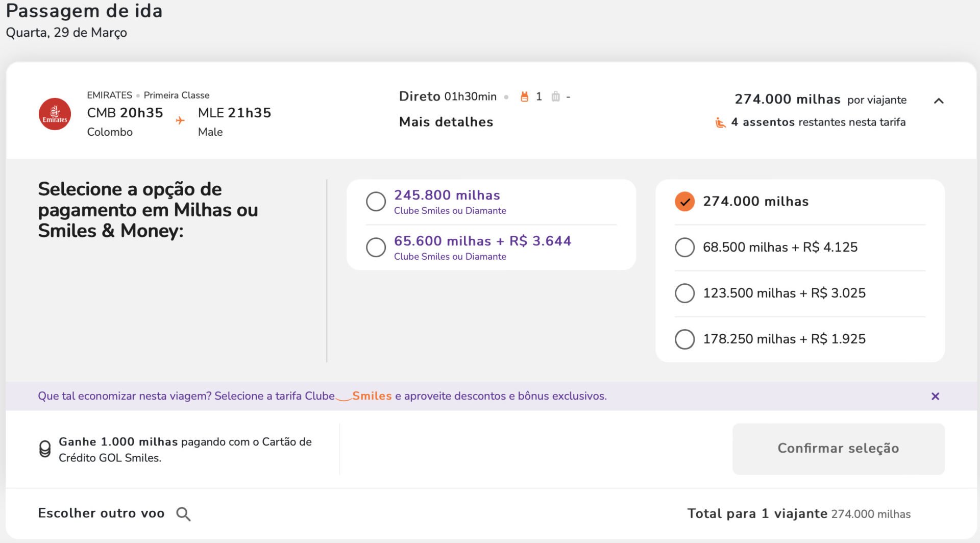The height and width of the screenshot is (543, 980).
Task: Click Escolher outro voo link
Action: point(101,513)
